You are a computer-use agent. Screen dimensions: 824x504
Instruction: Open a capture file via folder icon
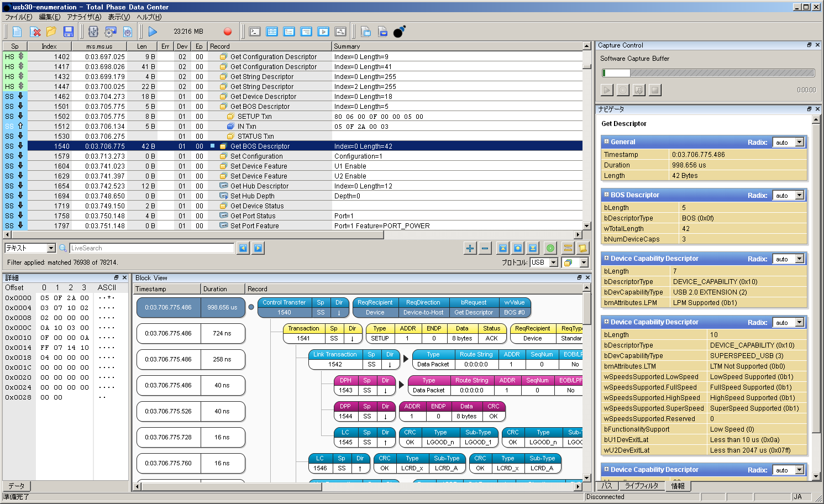[51, 32]
